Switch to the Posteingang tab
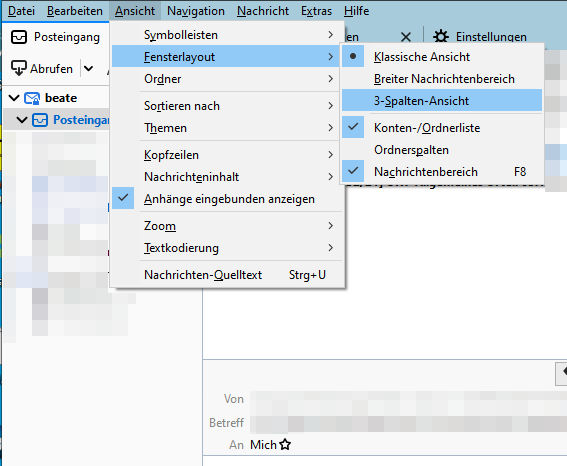This screenshot has width=567, height=466. (x=56, y=37)
